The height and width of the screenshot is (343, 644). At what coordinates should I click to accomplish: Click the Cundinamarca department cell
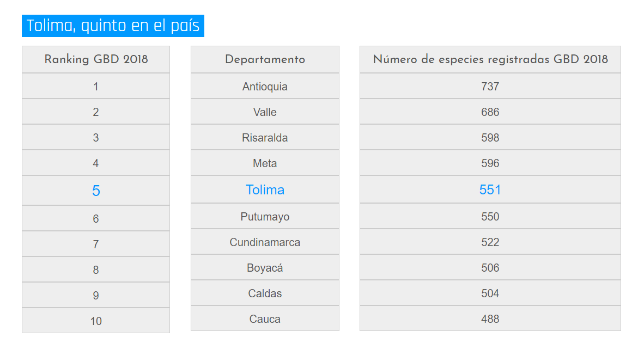(265, 242)
